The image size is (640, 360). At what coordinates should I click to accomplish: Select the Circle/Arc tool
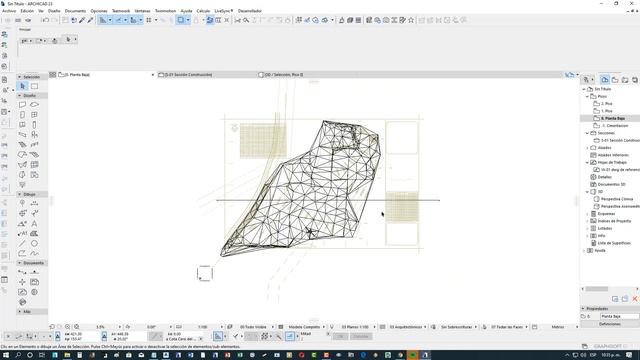tap(34, 244)
